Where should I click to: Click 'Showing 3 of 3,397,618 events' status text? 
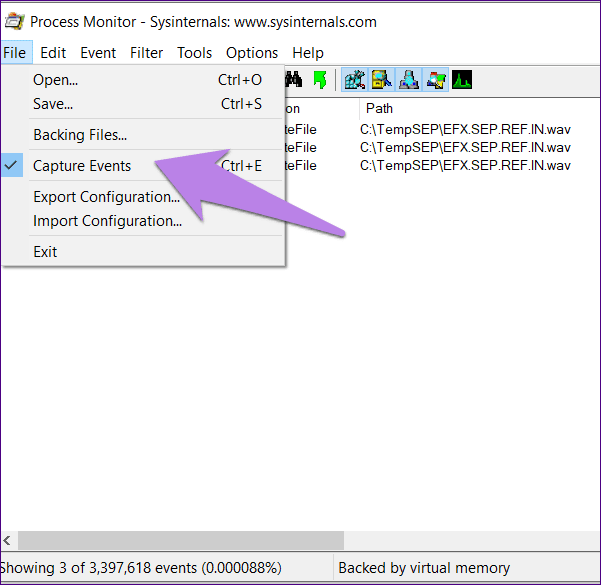(x=141, y=568)
